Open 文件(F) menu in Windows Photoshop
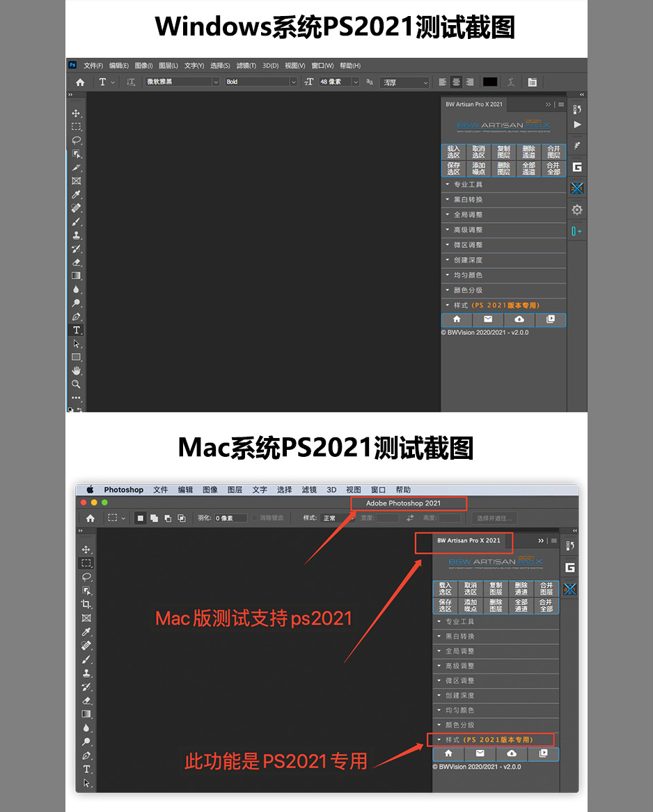The width and height of the screenshot is (653, 812). tap(93, 65)
